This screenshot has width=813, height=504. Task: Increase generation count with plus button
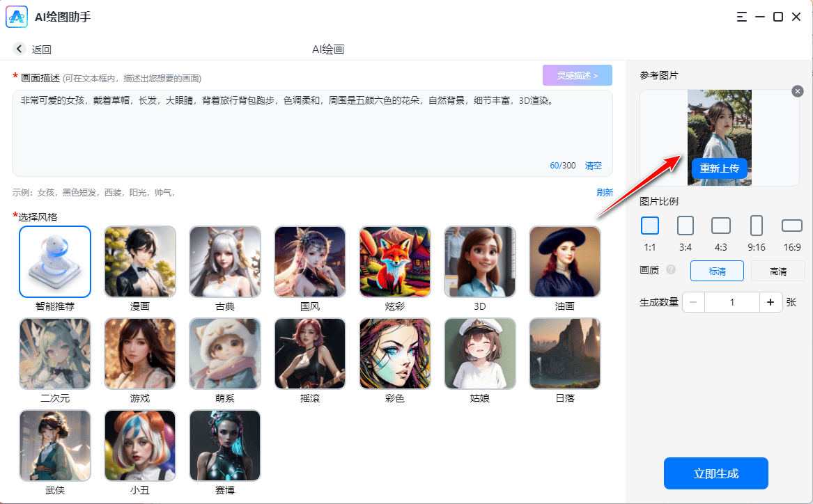tap(770, 302)
